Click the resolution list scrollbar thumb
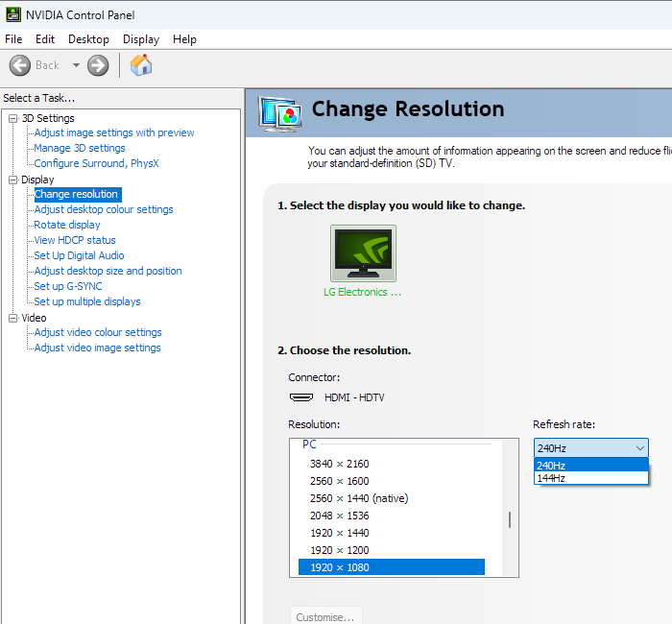Screen dimensions: 672x624 [510, 520]
